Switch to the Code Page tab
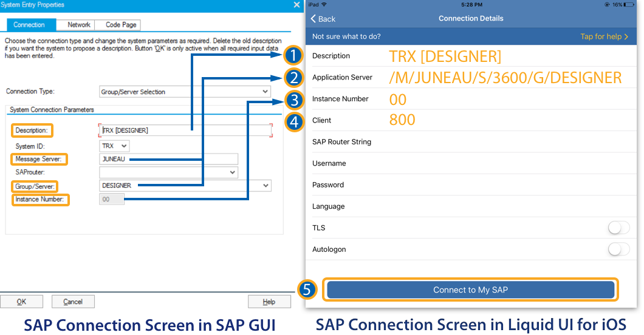Image resolution: width=644 pixels, height=335 pixels. [121, 25]
